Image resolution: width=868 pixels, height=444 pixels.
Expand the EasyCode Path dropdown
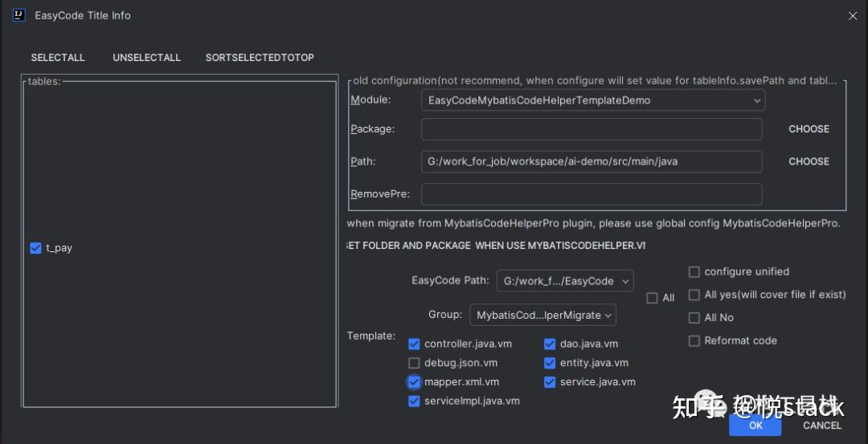click(x=565, y=281)
